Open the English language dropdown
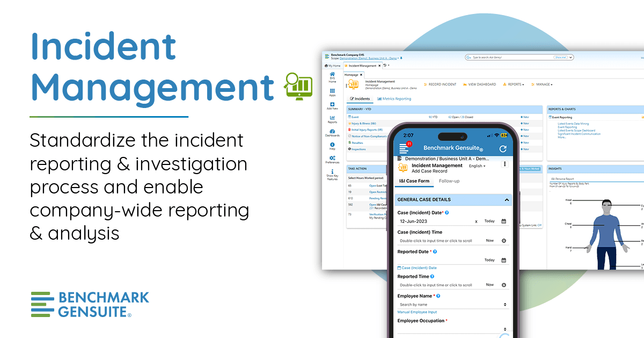The image size is (644, 338). coord(477,166)
